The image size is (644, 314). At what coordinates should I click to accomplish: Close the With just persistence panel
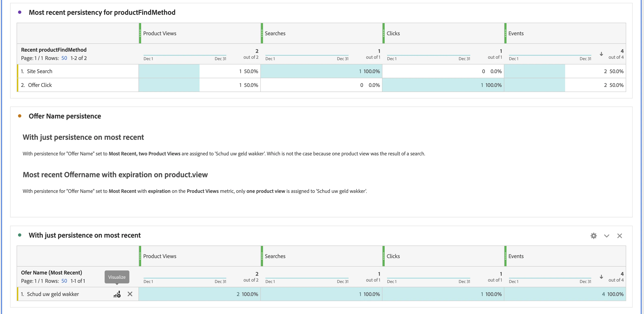pyautogui.click(x=619, y=236)
